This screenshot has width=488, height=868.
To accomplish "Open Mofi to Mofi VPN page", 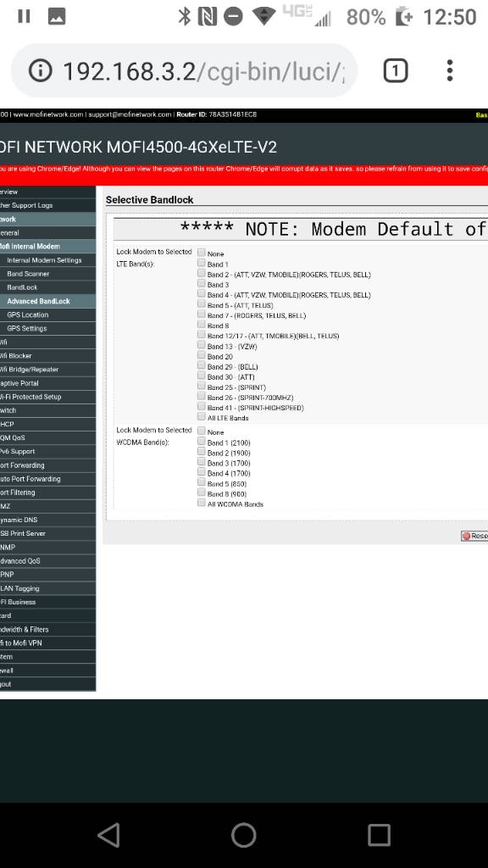I will tap(47, 643).
